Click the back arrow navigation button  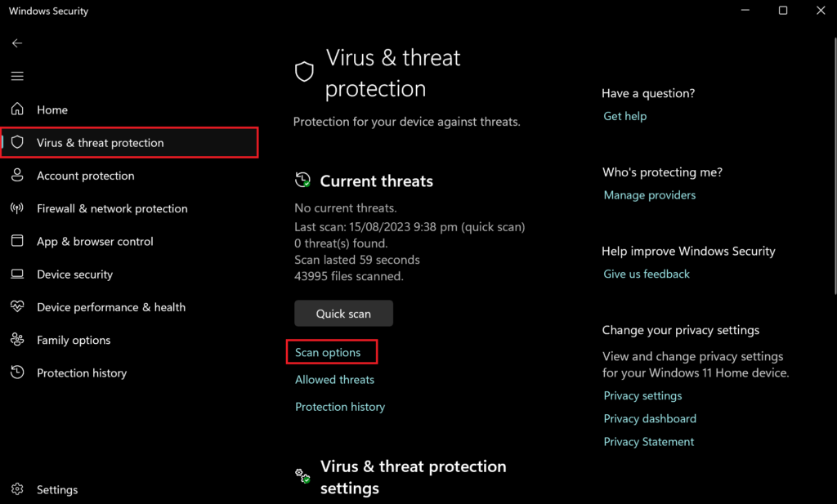[17, 42]
